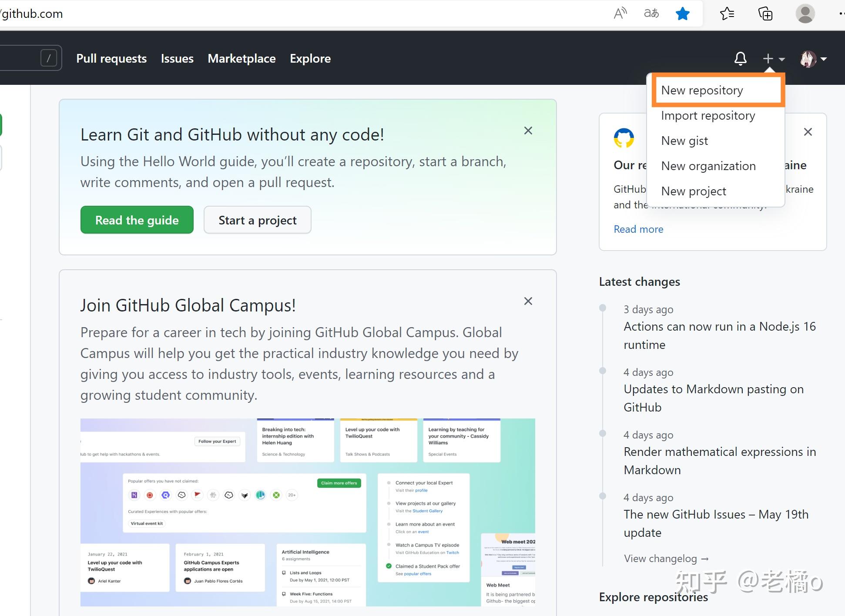Dismiss the Learn Git and GitHub card
The height and width of the screenshot is (616, 845).
(x=528, y=131)
